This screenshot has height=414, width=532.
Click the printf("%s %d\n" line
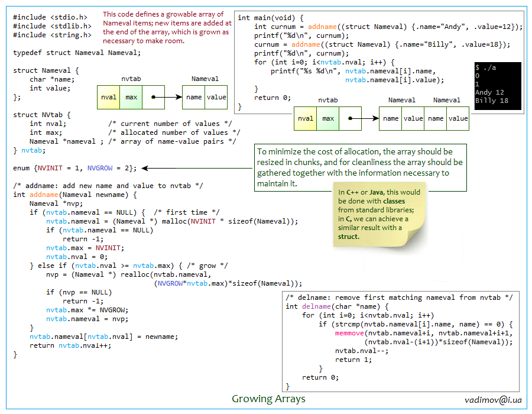point(353,71)
